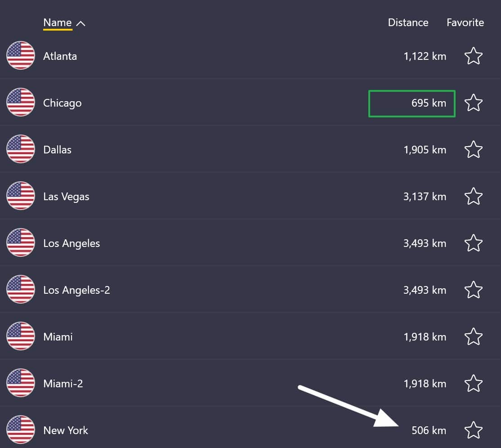Toggle favorite star for Chicago

click(473, 103)
